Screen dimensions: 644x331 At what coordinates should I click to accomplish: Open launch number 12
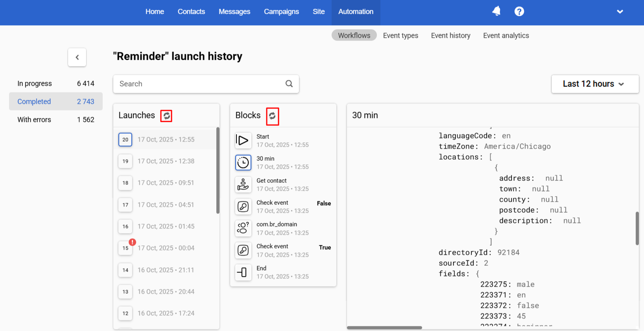[x=125, y=313]
